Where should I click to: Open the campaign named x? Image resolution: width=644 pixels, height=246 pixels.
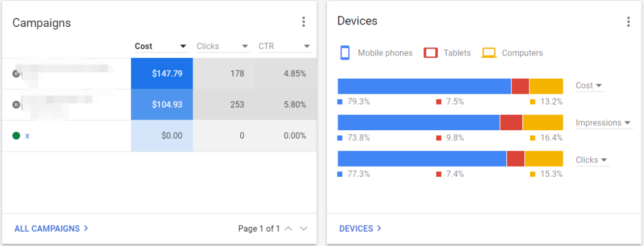27,136
